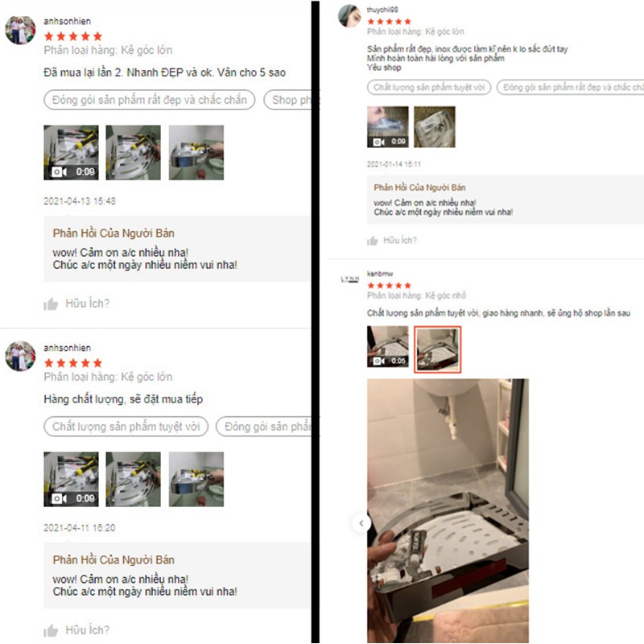Open third photo thumbnail in top-left review
Image resolution: width=644 pixels, height=644 pixels.
click(x=196, y=152)
